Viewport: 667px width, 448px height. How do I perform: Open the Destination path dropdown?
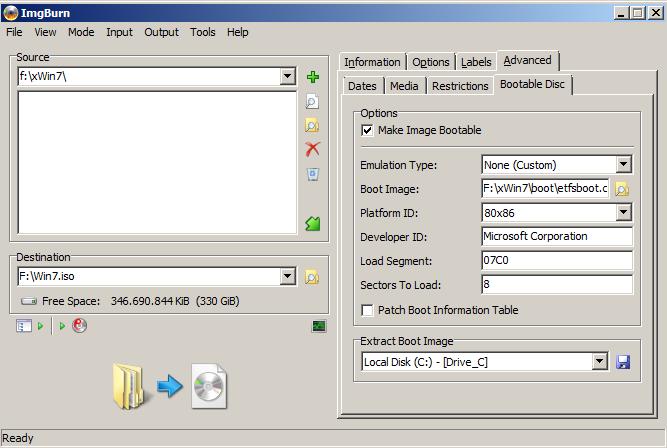coord(288,277)
